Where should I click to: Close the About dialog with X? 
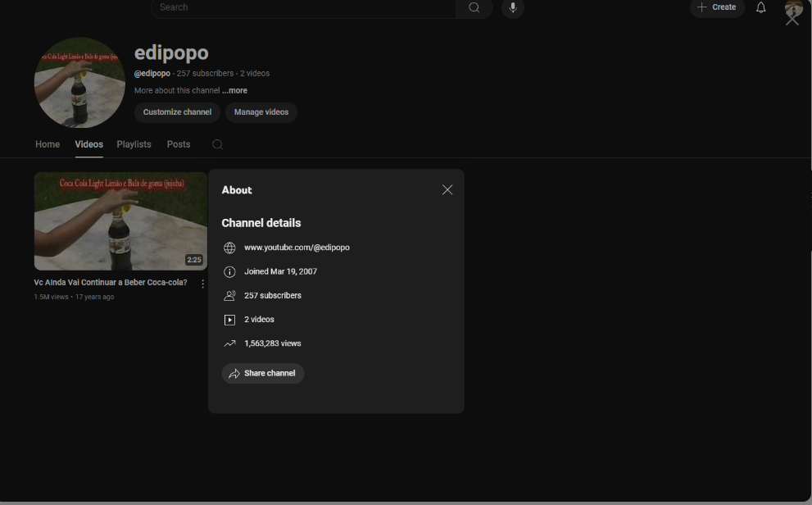[x=447, y=189]
